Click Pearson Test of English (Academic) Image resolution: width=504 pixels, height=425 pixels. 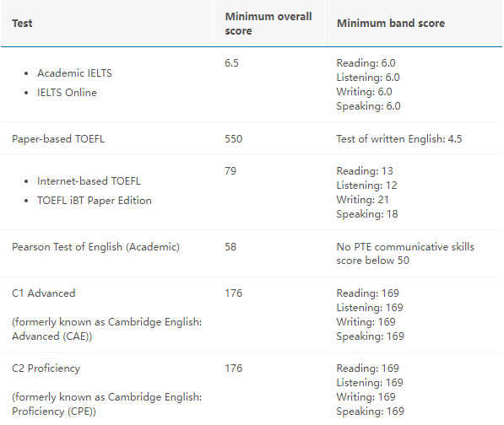click(95, 247)
